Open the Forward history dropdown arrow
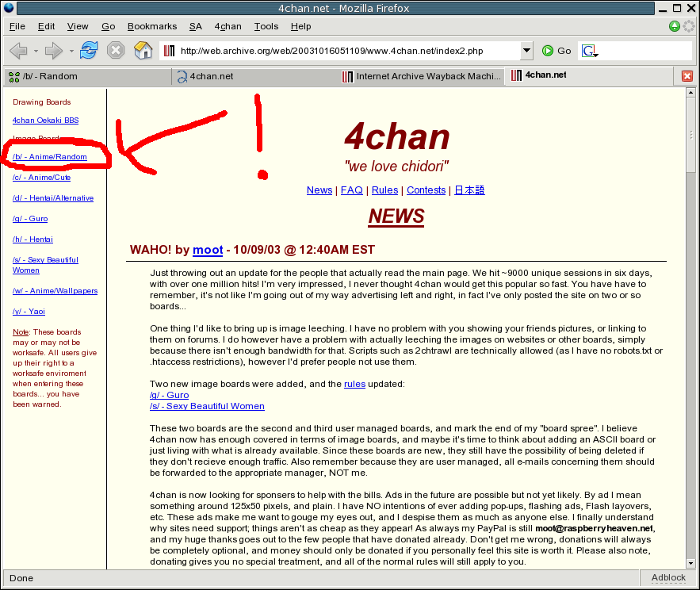 pyautogui.click(x=71, y=51)
